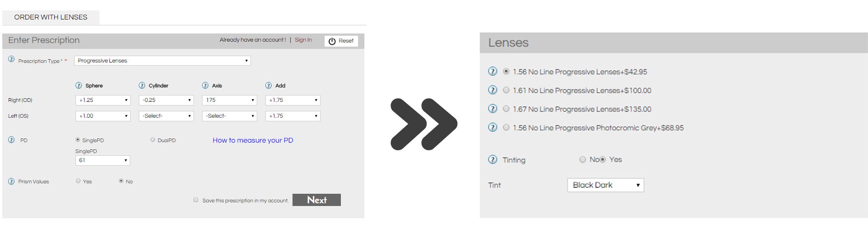868x249 pixels.
Task: Click the Next button
Action: click(x=316, y=200)
